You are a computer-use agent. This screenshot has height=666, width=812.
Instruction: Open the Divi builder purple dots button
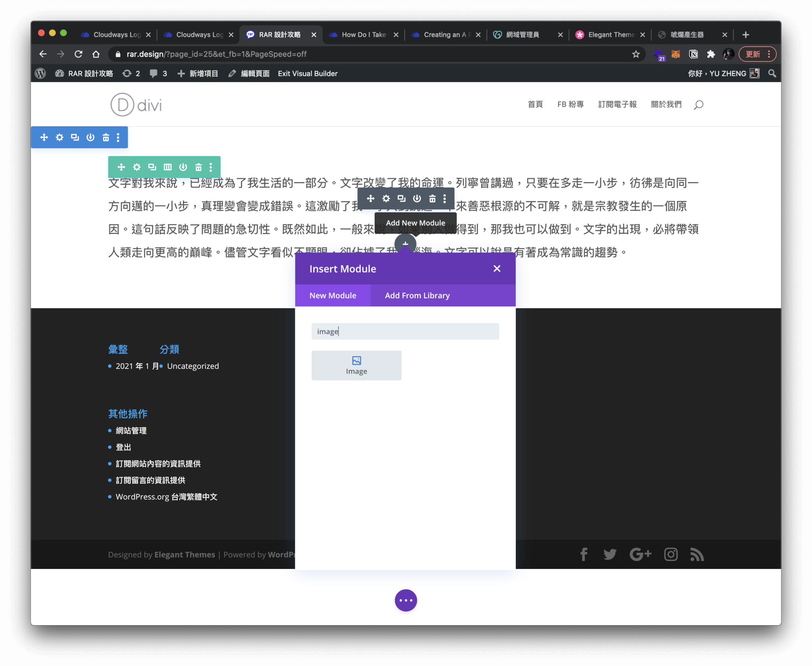(406, 600)
